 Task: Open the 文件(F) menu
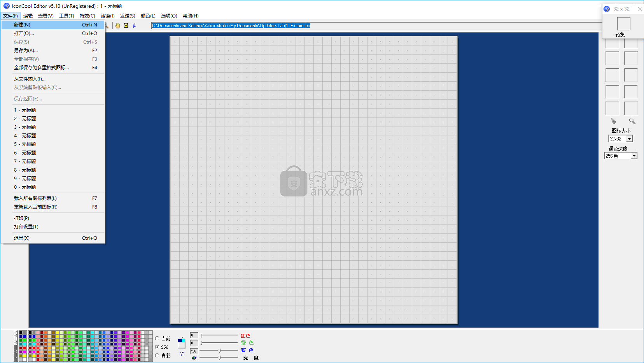pos(10,16)
